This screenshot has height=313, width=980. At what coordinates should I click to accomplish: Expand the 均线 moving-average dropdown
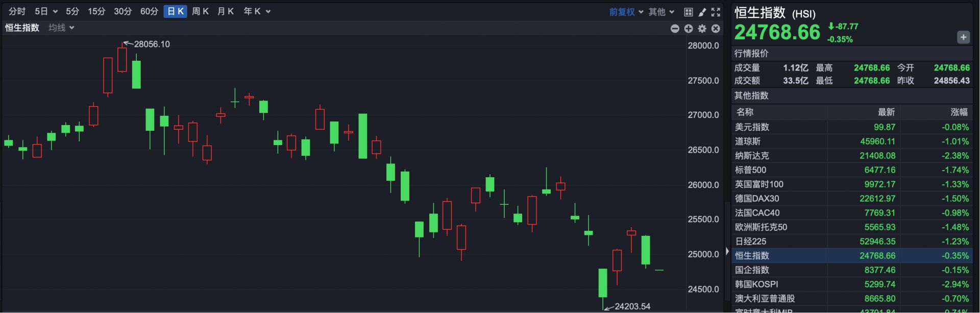61,28
